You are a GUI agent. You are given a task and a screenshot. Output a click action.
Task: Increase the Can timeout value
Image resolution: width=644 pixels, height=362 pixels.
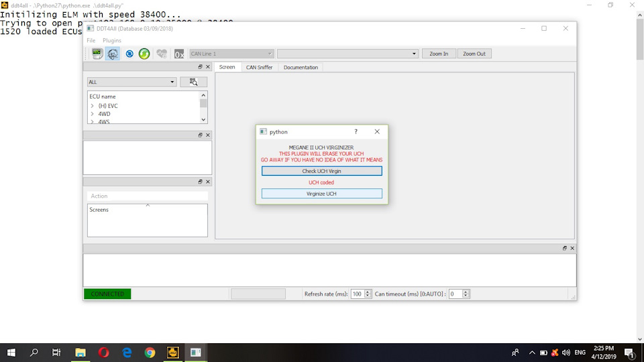click(x=466, y=292)
